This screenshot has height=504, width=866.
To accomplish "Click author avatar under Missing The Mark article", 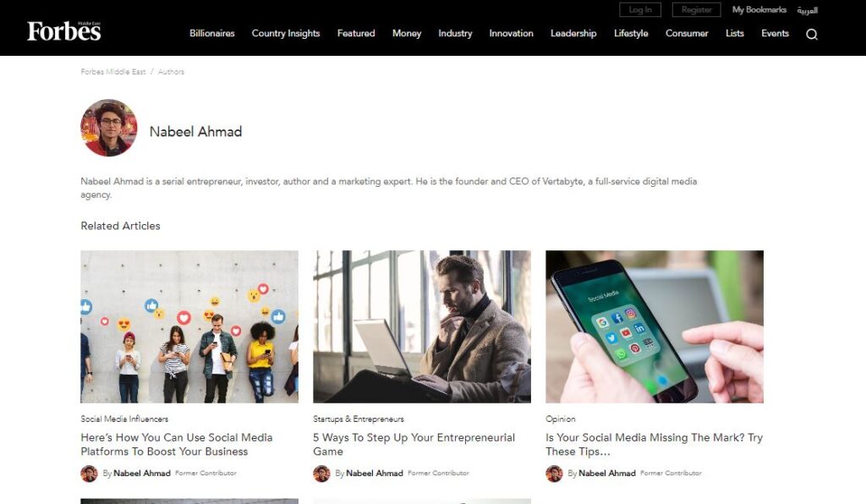I will pos(554,473).
